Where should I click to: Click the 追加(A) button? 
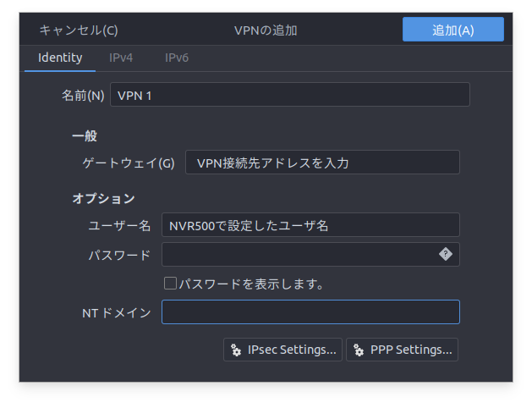(x=453, y=30)
